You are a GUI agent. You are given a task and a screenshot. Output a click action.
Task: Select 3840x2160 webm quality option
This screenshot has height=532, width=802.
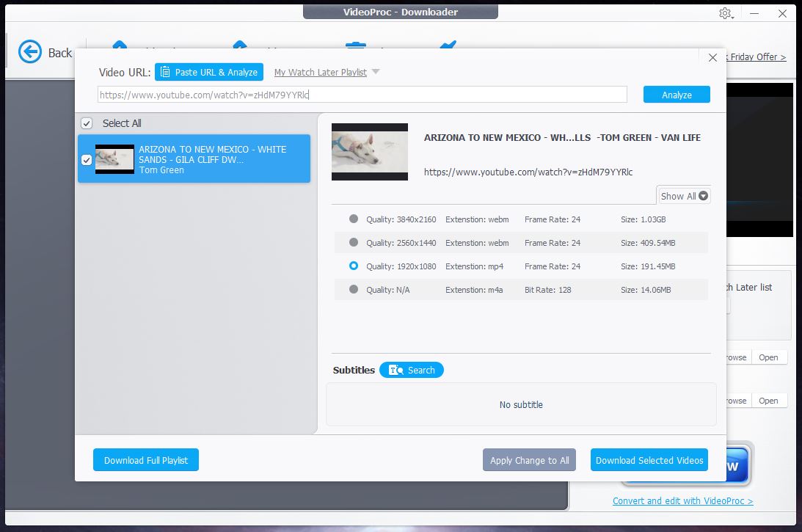[x=354, y=219]
